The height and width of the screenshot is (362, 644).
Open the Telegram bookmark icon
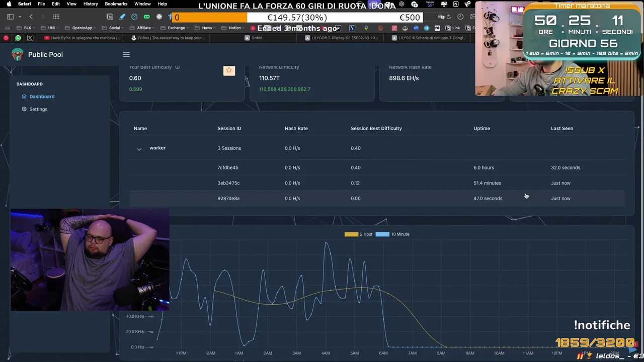point(427,28)
